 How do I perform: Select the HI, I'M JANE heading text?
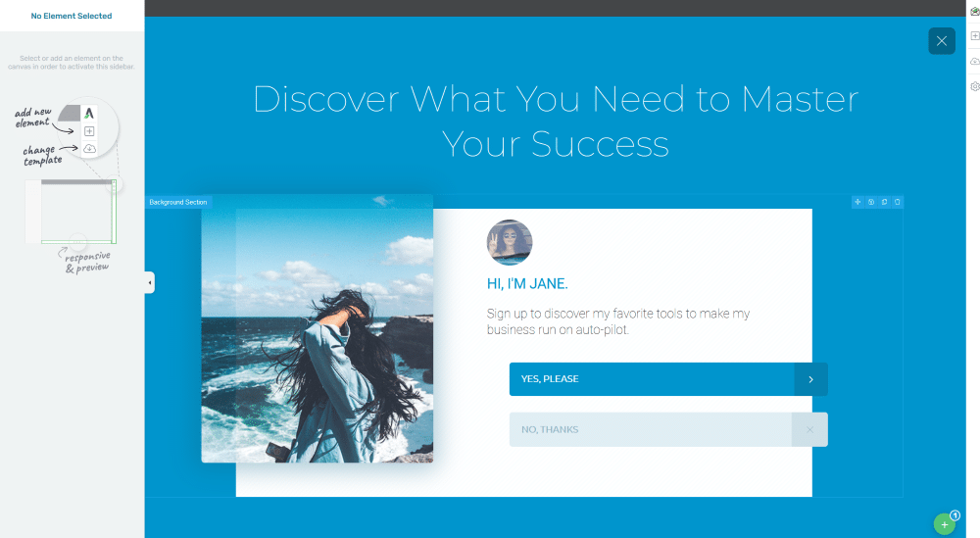click(x=527, y=283)
